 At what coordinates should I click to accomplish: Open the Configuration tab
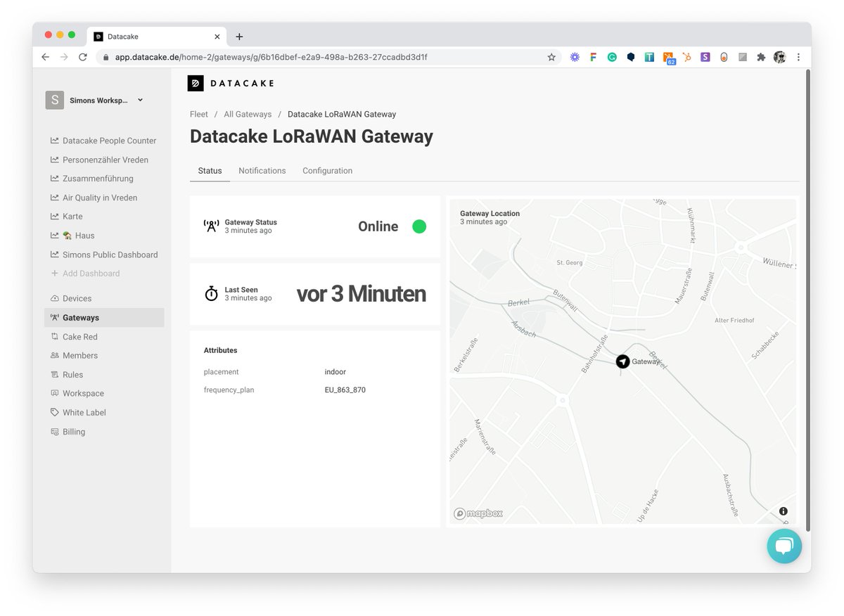pos(327,170)
